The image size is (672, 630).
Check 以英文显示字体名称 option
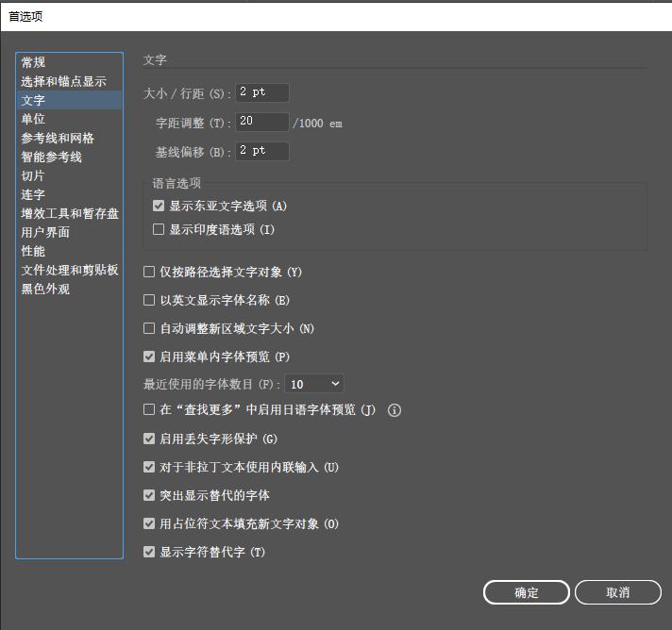point(149,300)
